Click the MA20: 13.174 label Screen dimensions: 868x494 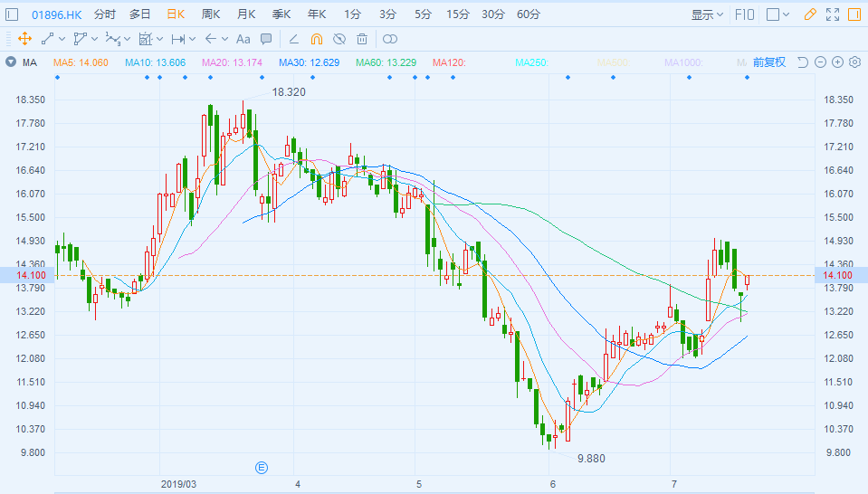click(x=232, y=62)
